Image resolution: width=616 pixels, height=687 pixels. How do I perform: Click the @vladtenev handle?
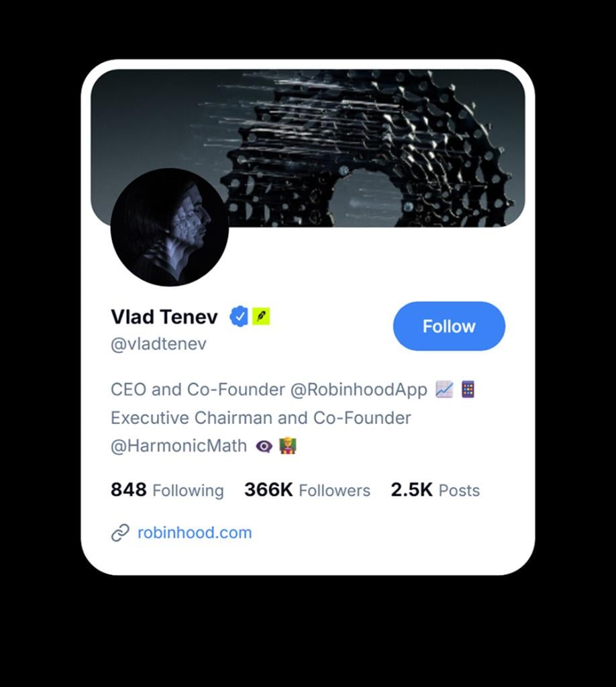[x=158, y=344]
